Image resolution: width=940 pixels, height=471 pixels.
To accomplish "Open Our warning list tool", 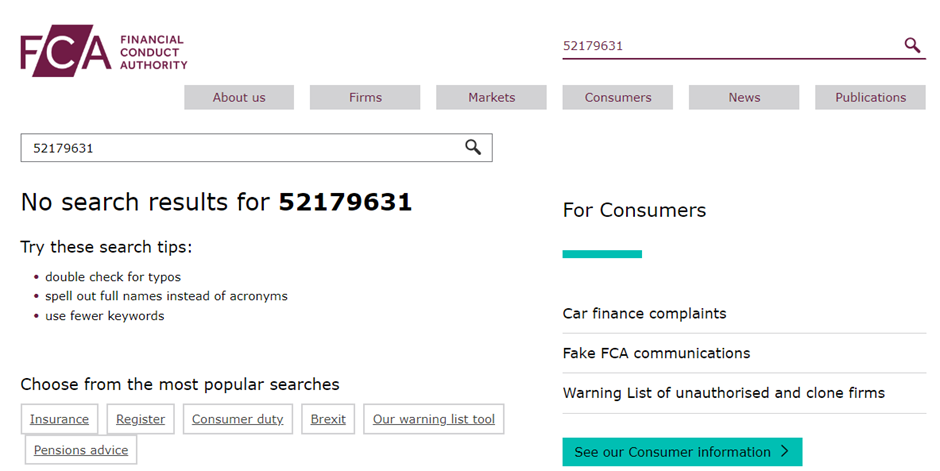I will (x=433, y=419).
